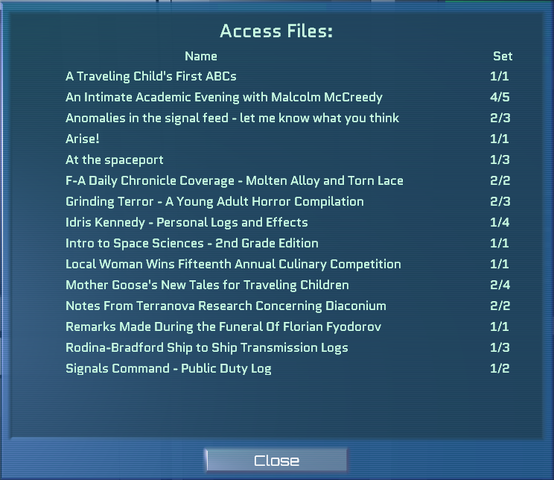Click the 1/4 set count for Idris Kennedy
Image resolution: width=554 pixels, height=480 pixels.
500,222
